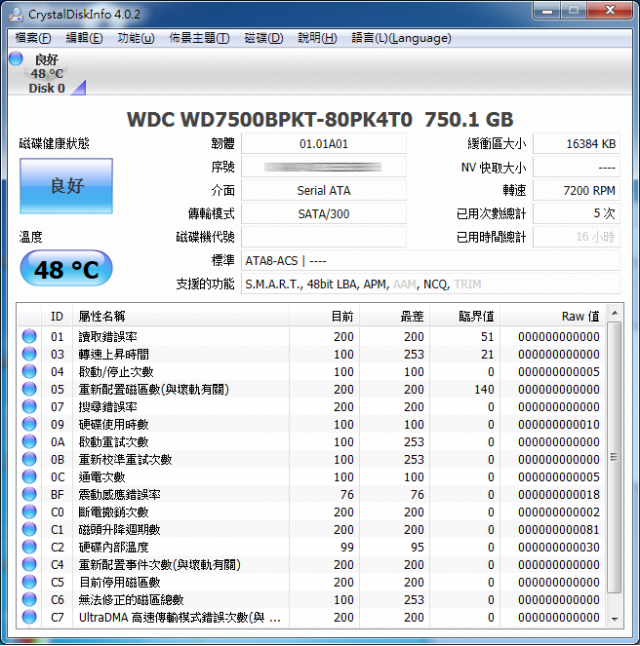Screen dimensions: 640x646
Task: Minimize the CrystalDiskInfo window
Action: point(547,10)
